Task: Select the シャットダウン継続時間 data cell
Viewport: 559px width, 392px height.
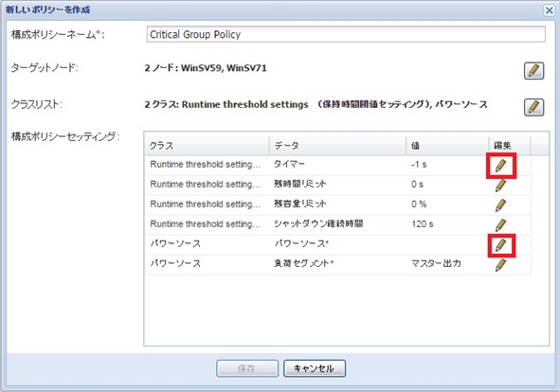Action: coord(337,224)
